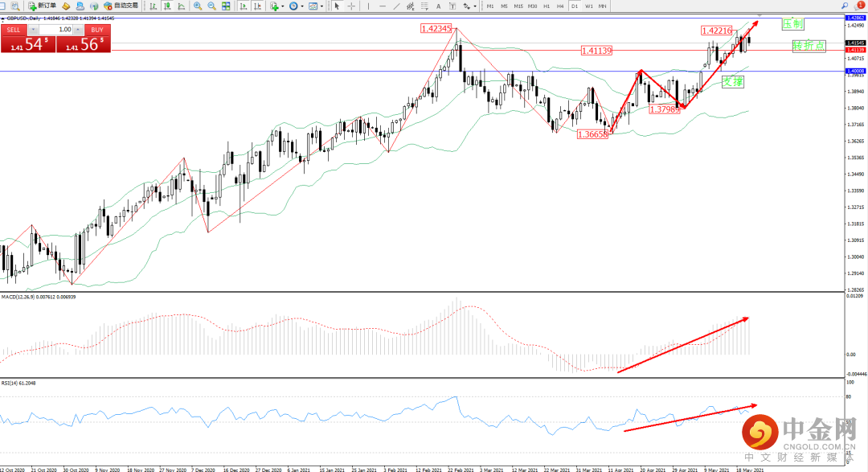Select the 压制 text label on chart
868x472 pixels.
click(x=792, y=24)
